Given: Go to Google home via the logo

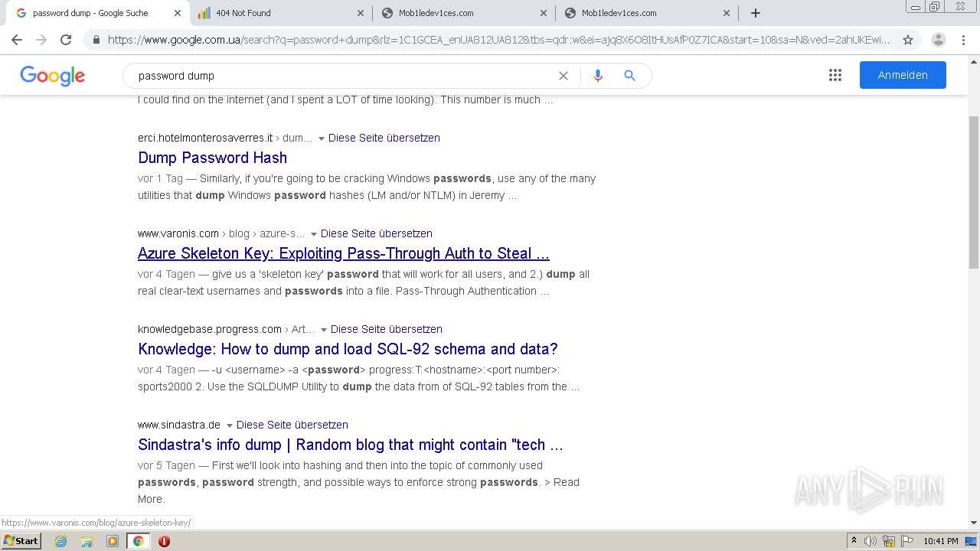Looking at the screenshot, I should [53, 76].
